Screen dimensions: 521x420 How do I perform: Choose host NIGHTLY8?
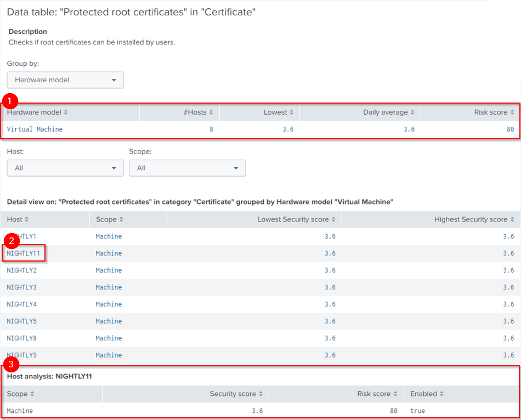pyautogui.click(x=21, y=338)
